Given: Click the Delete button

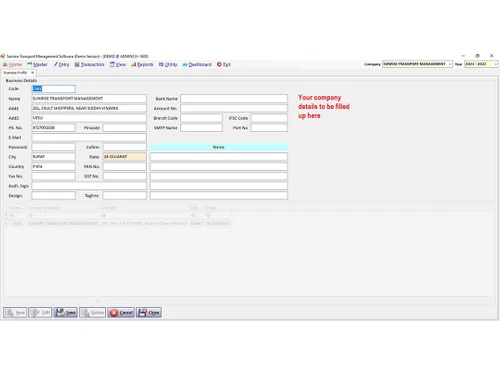Looking at the screenshot, I should coord(93,312).
